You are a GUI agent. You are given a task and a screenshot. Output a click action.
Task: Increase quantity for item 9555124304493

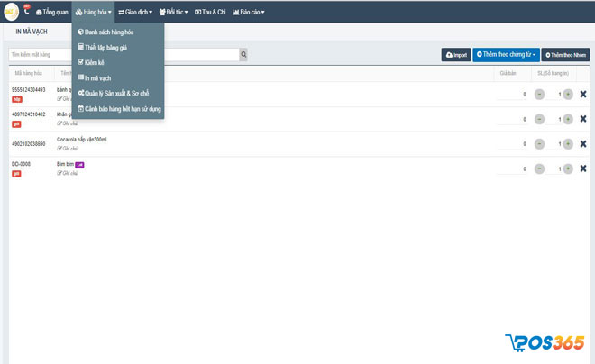click(568, 95)
